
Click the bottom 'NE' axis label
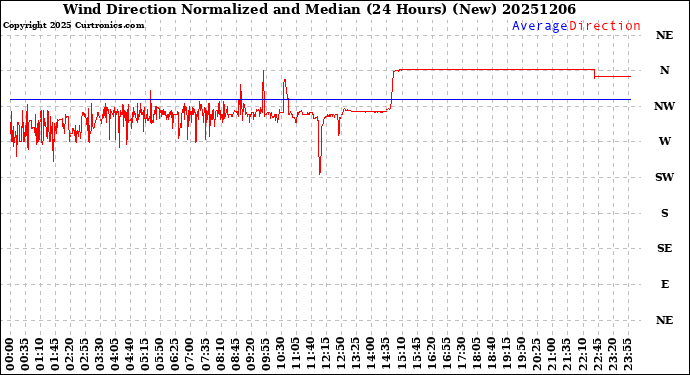(664, 320)
